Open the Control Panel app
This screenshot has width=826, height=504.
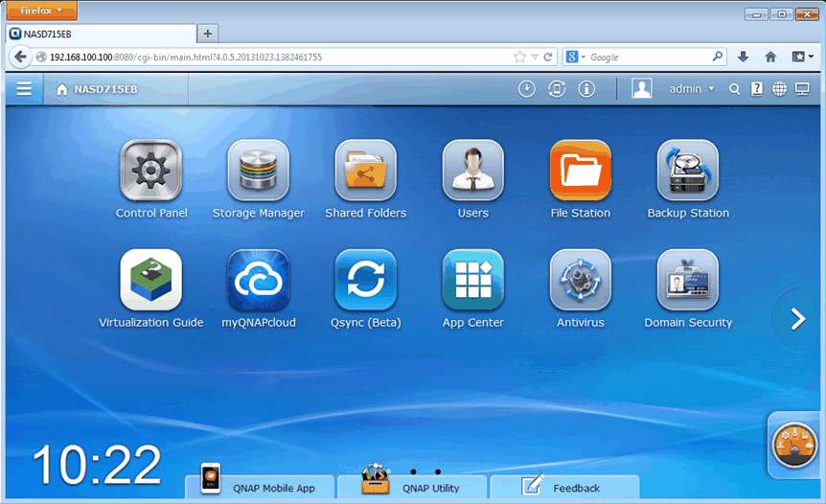pos(151,171)
